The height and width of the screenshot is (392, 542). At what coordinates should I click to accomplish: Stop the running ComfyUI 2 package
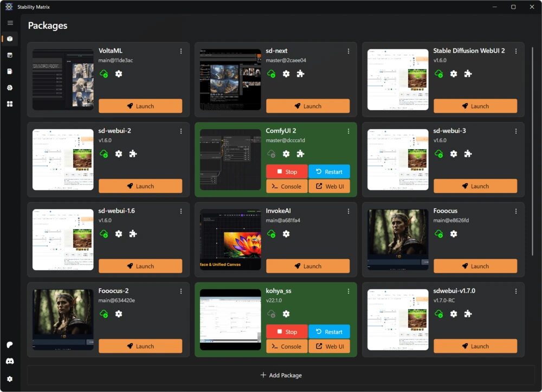(287, 172)
